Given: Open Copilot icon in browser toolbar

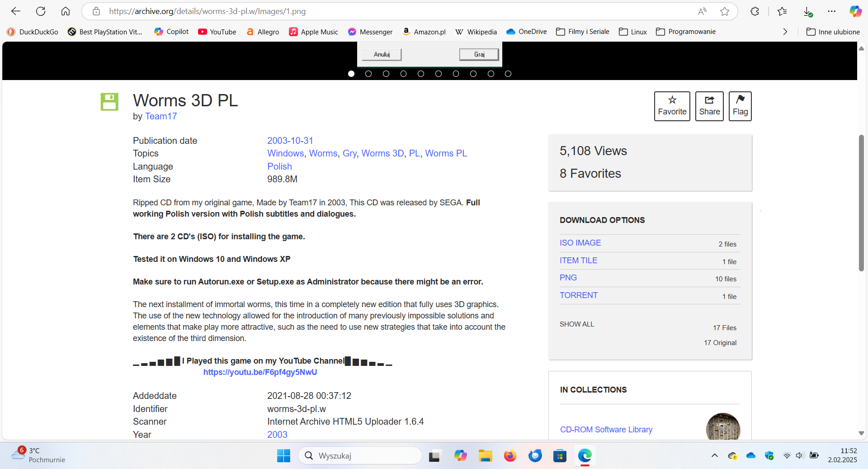Looking at the screenshot, I should (x=855, y=11).
